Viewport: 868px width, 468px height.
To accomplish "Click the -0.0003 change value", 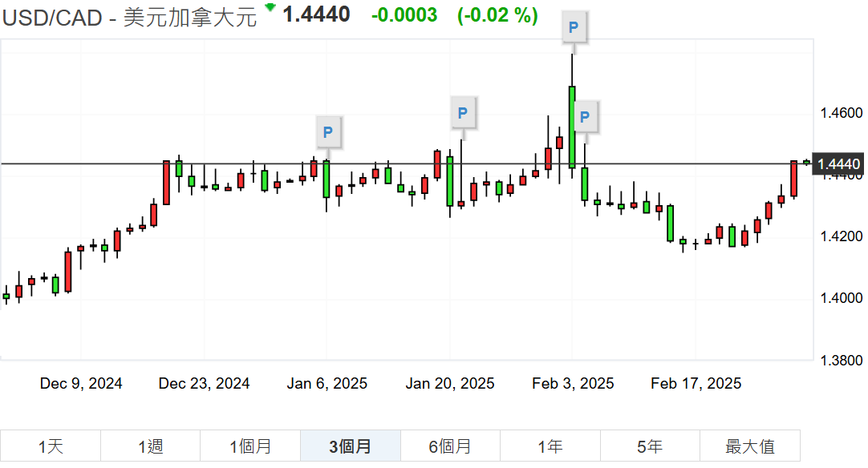I will click(404, 15).
